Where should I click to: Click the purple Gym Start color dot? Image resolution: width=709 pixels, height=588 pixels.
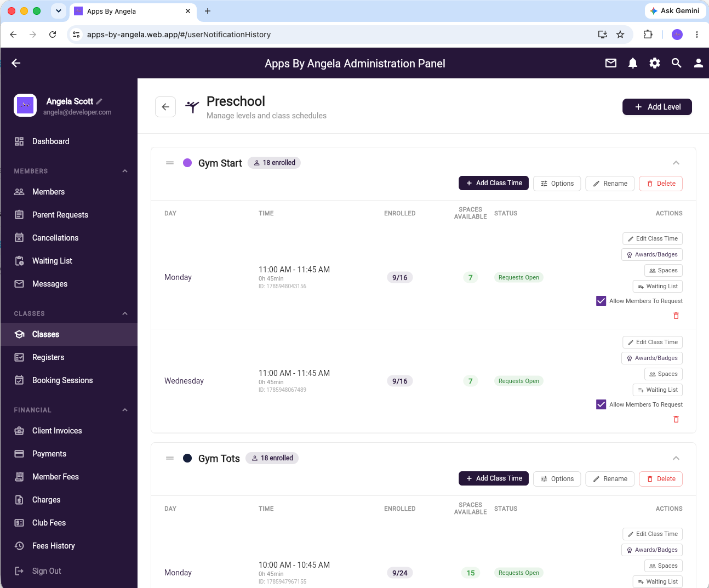tap(187, 163)
